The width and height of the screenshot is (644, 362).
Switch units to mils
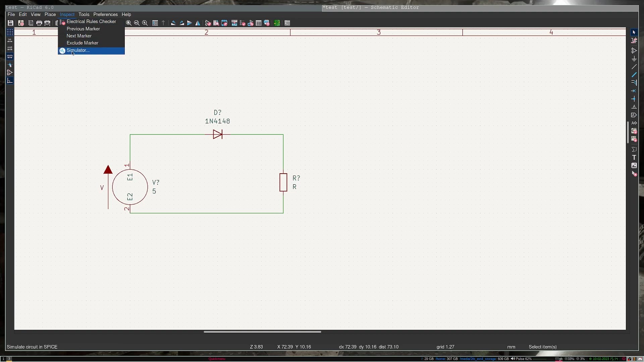[10, 48]
